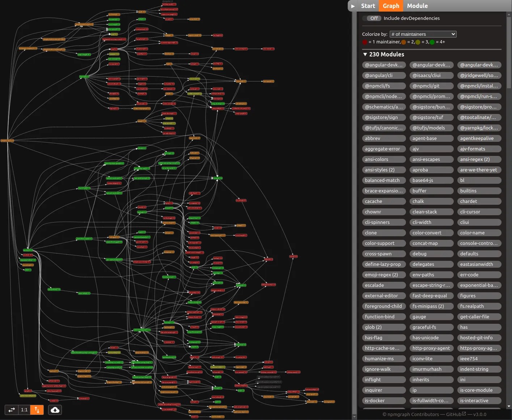Click the green 4+ maintainers legend dot
This screenshot has width=512, height=420.
click(x=432, y=42)
